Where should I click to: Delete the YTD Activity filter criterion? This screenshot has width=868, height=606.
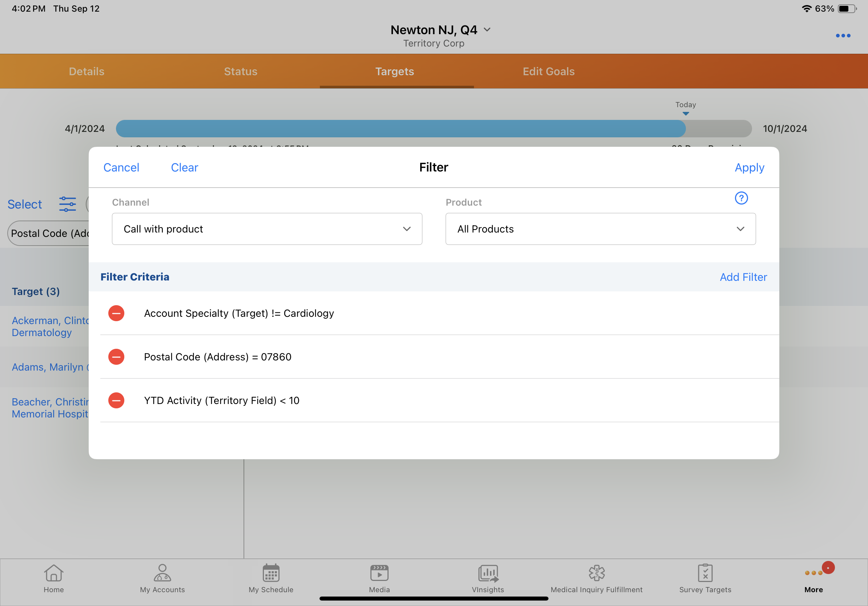tap(116, 400)
